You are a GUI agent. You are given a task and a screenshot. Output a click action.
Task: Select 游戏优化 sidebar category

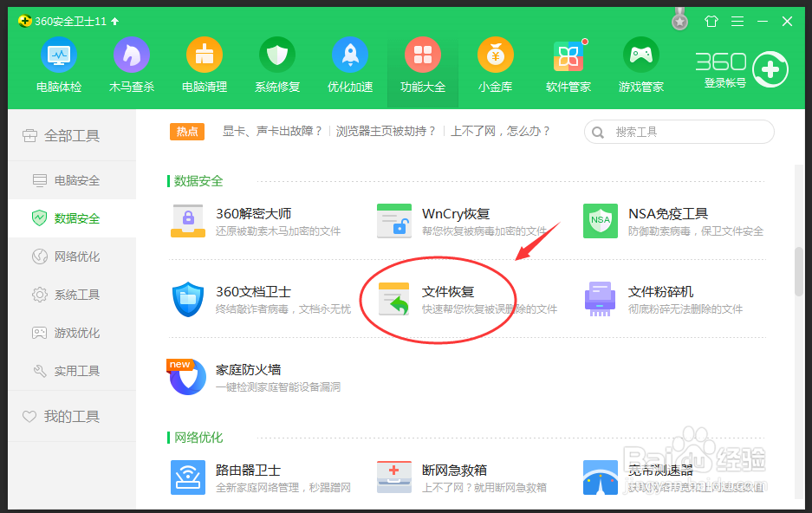click(72, 333)
